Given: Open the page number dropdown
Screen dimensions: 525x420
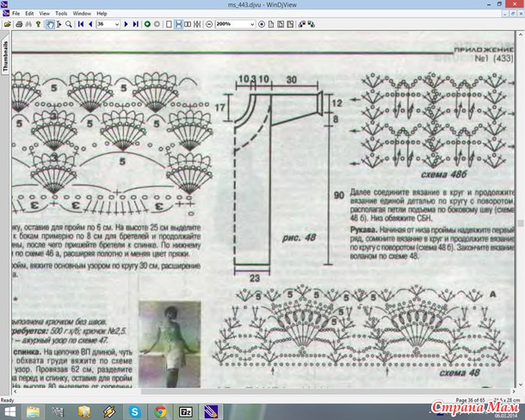Looking at the screenshot, I should [x=116, y=24].
